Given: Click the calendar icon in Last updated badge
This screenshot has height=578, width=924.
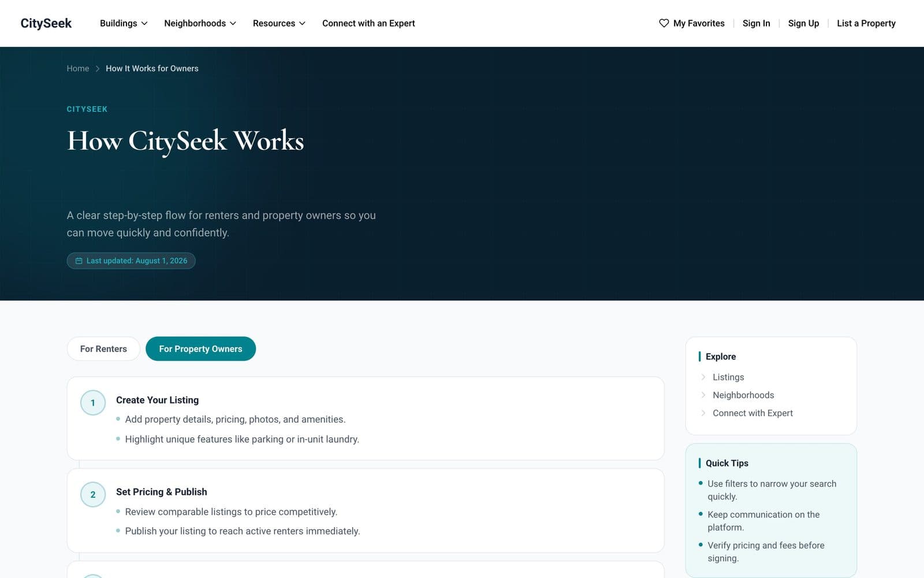Looking at the screenshot, I should 79,261.
